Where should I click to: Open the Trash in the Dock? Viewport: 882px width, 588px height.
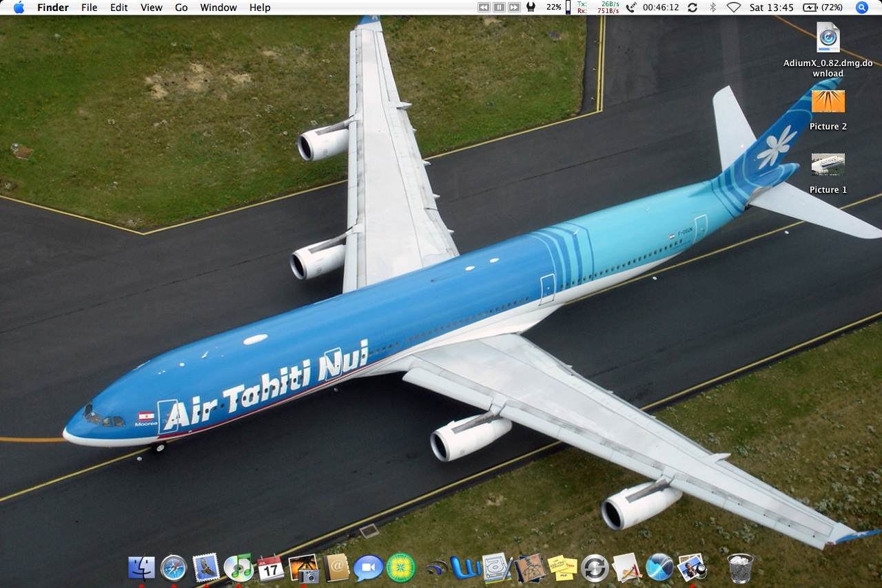(740, 568)
